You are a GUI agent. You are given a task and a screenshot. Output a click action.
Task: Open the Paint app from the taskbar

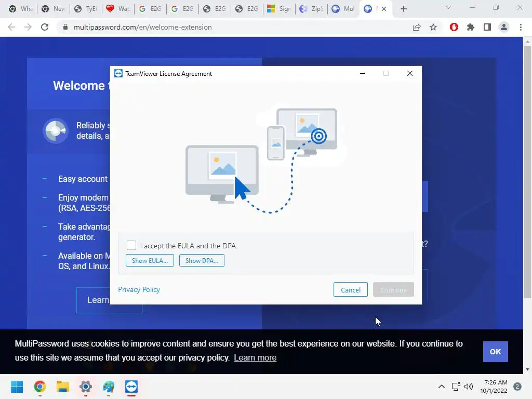pos(109,387)
